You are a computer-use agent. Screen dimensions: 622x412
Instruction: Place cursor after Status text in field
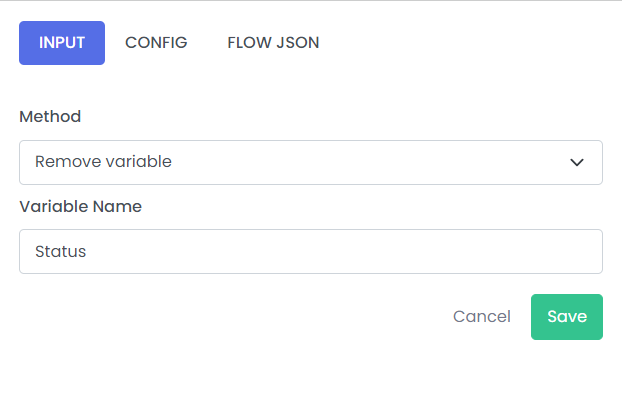pos(87,251)
